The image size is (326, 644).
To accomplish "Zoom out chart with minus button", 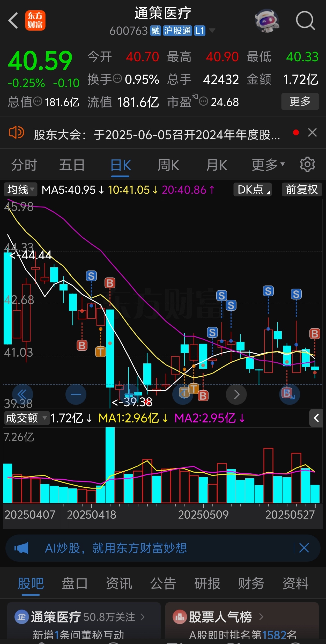I will click(76, 394).
